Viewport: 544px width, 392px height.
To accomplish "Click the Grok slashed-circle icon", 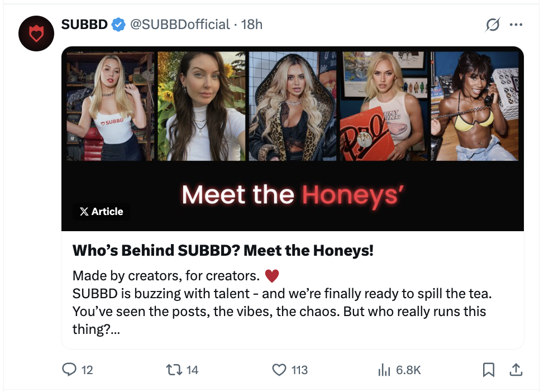I will (493, 25).
